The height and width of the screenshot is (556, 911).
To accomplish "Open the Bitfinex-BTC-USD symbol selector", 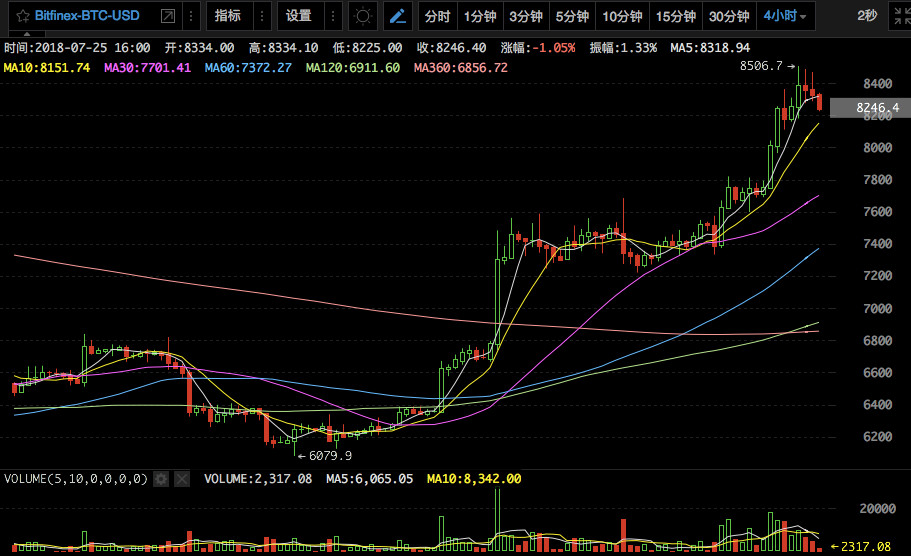I will [87, 16].
